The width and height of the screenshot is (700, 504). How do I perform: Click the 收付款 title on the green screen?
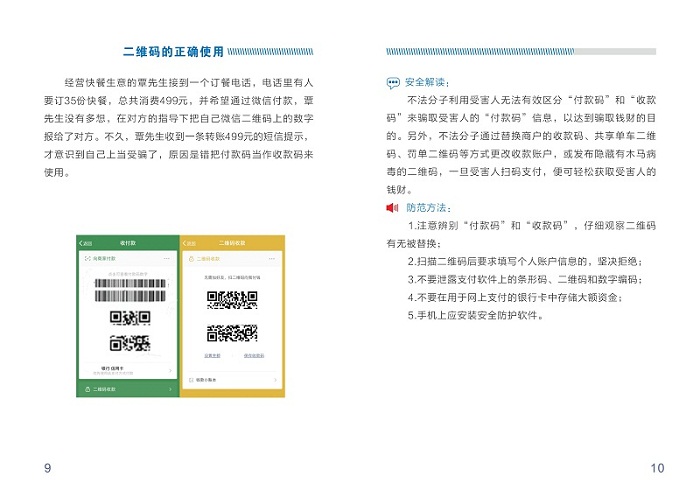(x=128, y=243)
